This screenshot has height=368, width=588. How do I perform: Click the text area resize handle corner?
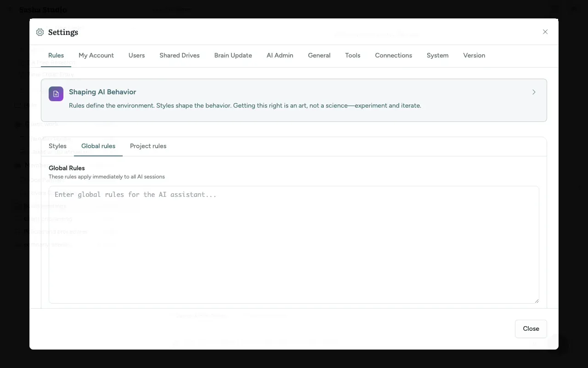tap(536, 300)
